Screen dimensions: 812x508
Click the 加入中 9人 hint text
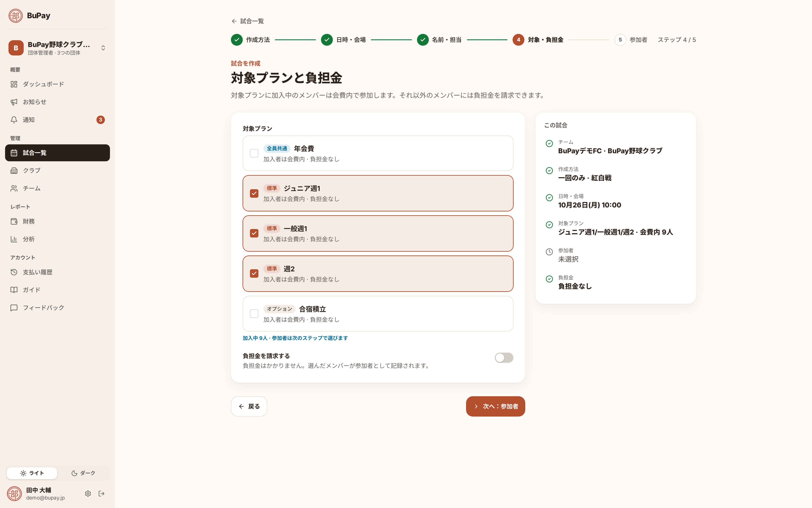(x=295, y=338)
